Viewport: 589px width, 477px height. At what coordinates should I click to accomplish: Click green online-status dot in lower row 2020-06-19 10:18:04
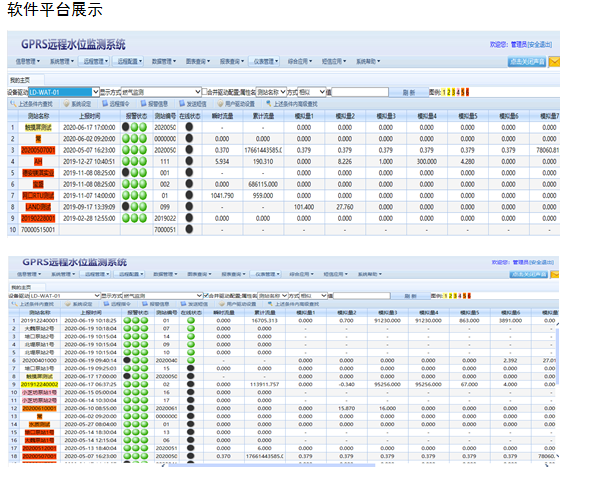click(191, 328)
